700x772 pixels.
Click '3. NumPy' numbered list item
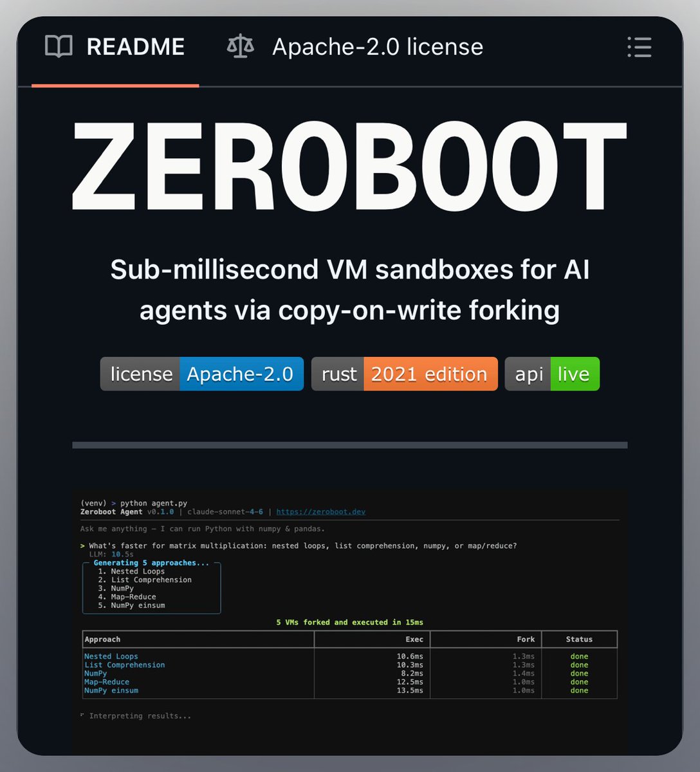(x=116, y=588)
